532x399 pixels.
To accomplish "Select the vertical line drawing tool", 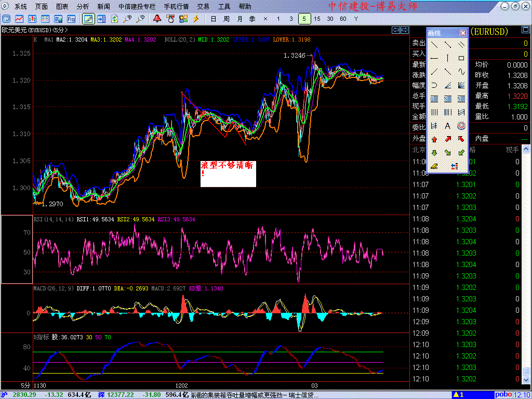I will (447, 58).
